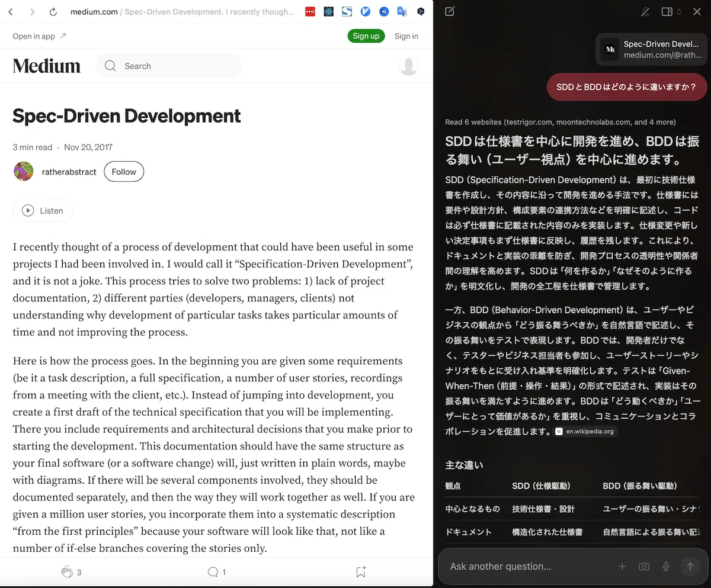Click the 3 min read label
Viewport: 711px width, 588px height.
click(33, 147)
